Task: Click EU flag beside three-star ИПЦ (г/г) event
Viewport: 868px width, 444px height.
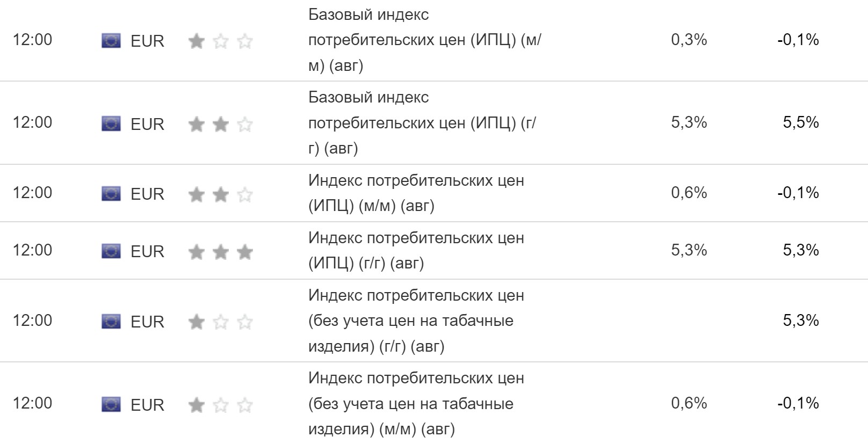Action: click(111, 251)
